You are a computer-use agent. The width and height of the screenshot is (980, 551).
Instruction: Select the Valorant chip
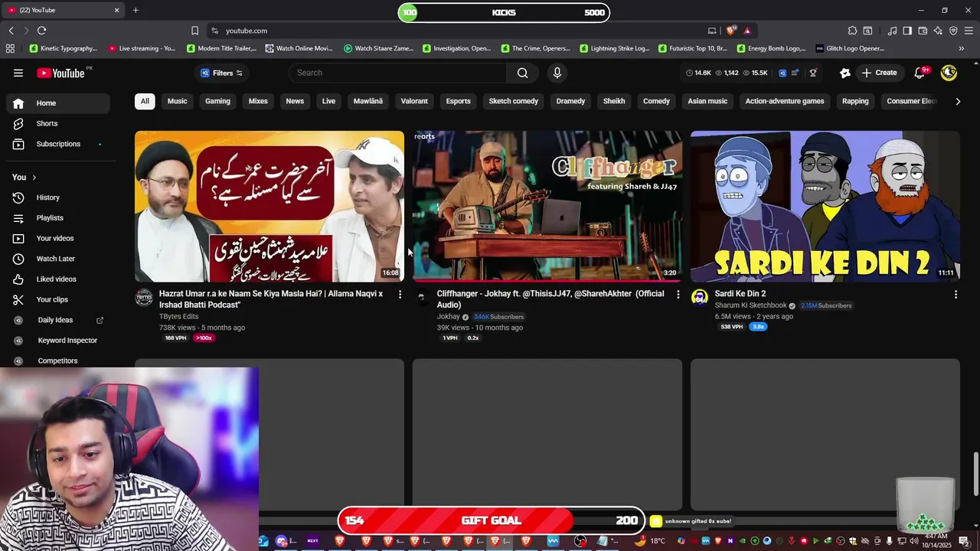click(414, 101)
